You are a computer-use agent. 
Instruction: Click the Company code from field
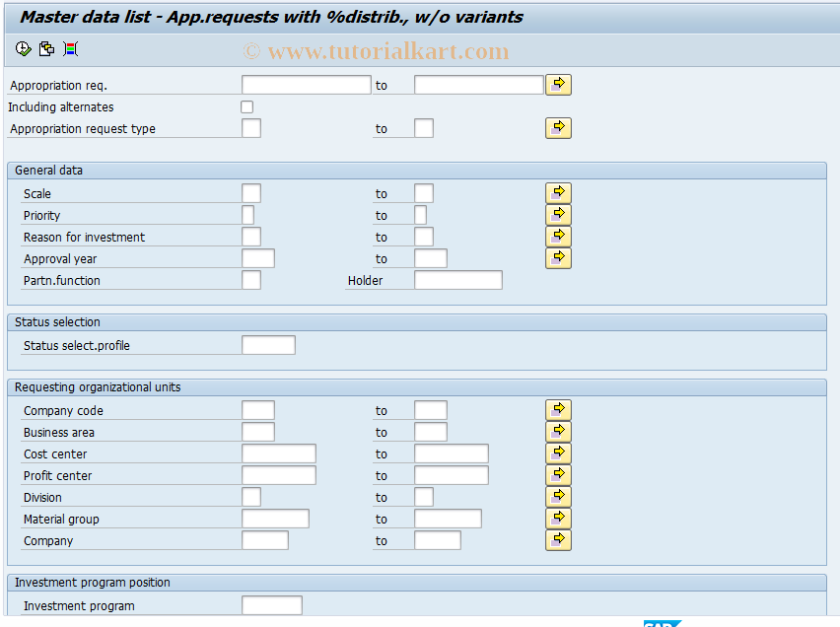tap(258, 410)
